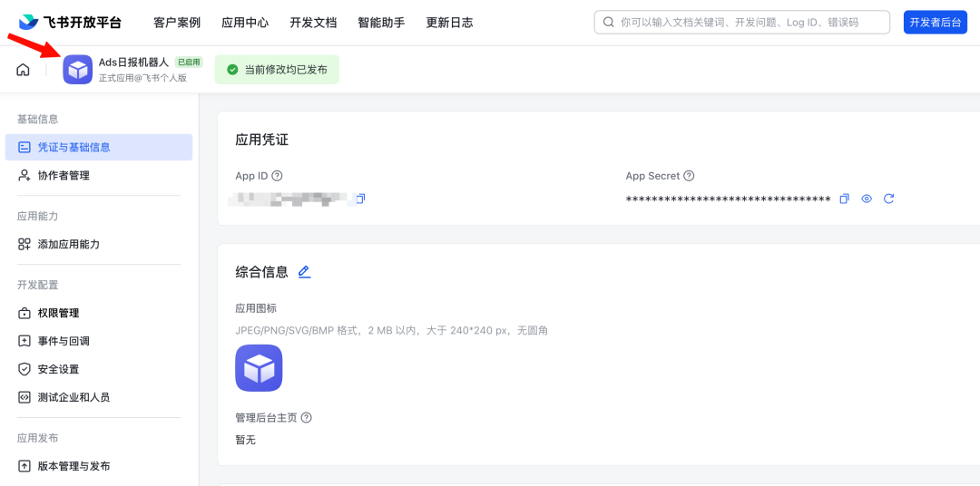Copy the App ID value

point(360,199)
